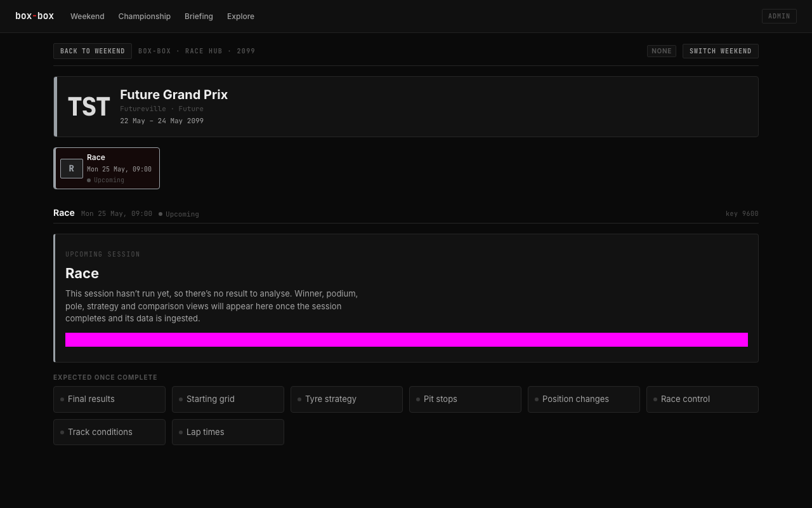Screen dimensions: 812x508
Task: Click the Starting grid chip
Action: tap(228, 399)
